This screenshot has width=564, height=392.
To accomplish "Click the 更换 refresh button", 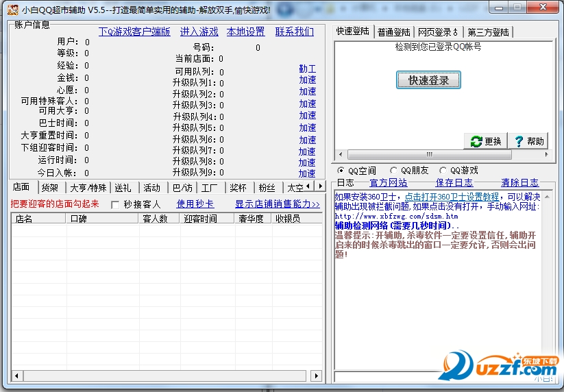I will (486, 141).
